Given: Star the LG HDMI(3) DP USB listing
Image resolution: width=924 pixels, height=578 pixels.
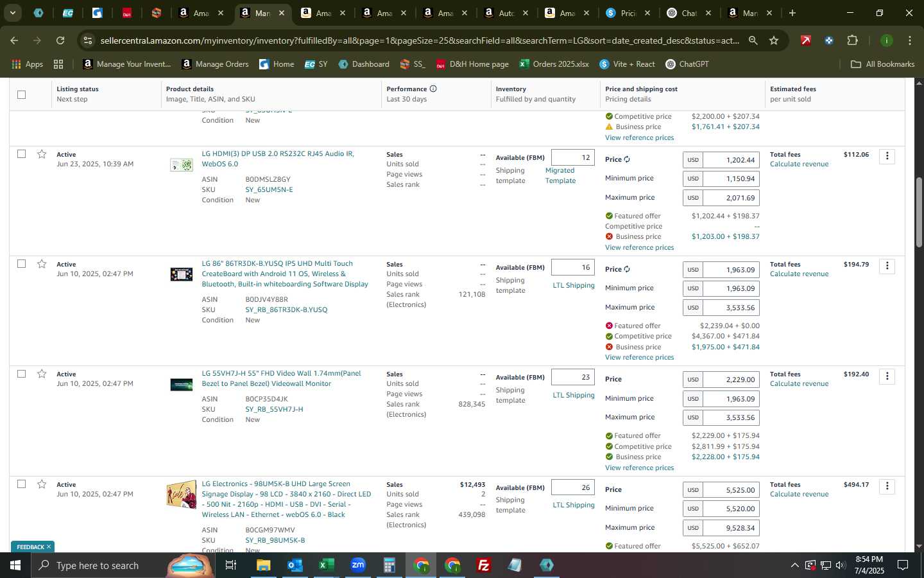Looking at the screenshot, I should 42,154.
